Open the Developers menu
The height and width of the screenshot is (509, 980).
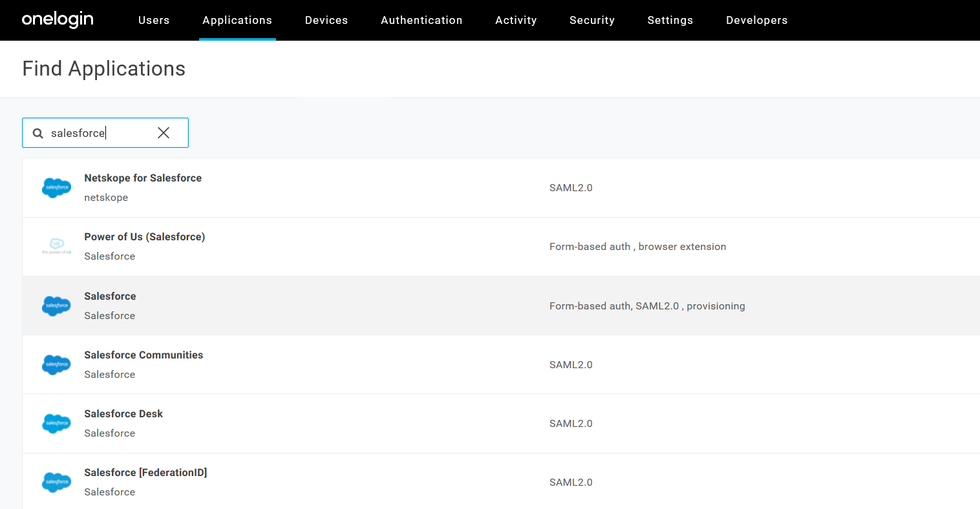pos(757,20)
